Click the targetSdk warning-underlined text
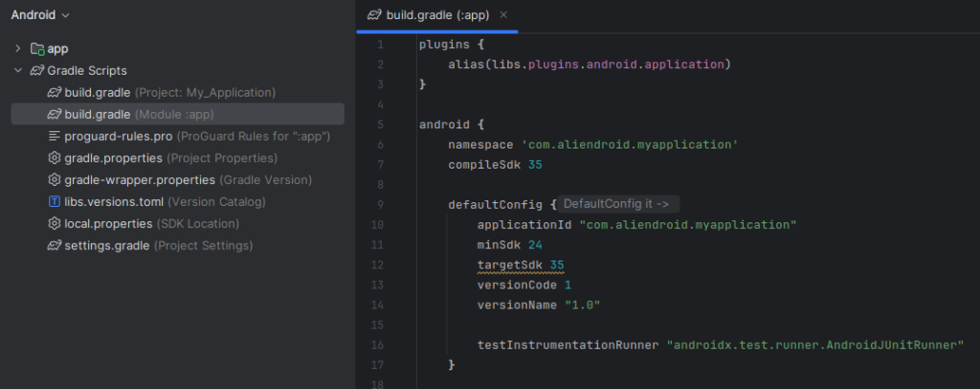The height and width of the screenshot is (389, 980). 521,265
